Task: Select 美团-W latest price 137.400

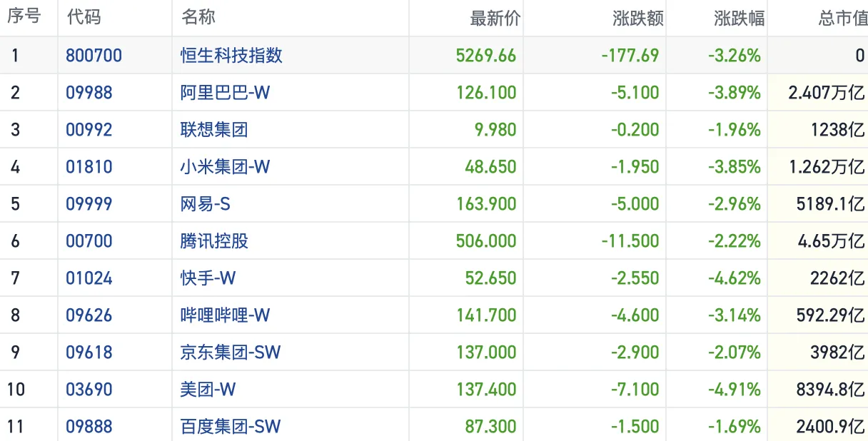Action: click(x=486, y=390)
